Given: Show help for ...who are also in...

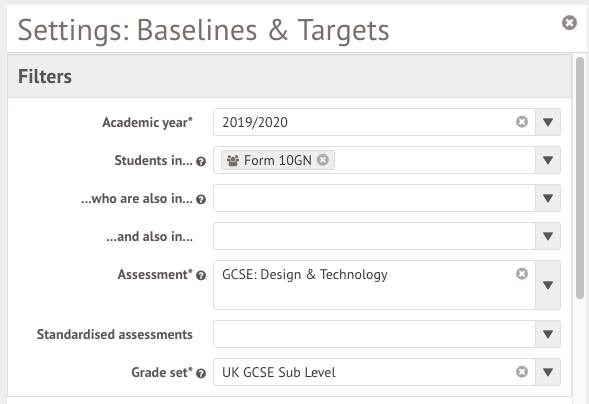Looking at the screenshot, I should pos(201,199).
